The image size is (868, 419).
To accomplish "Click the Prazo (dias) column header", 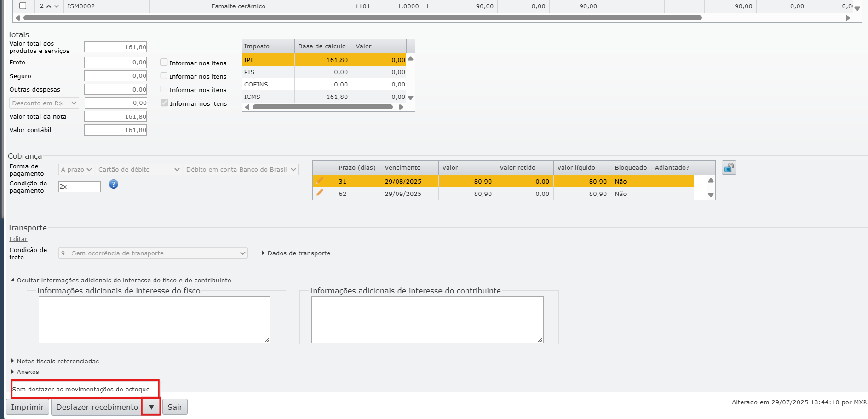I will click(x=358, y=168).
